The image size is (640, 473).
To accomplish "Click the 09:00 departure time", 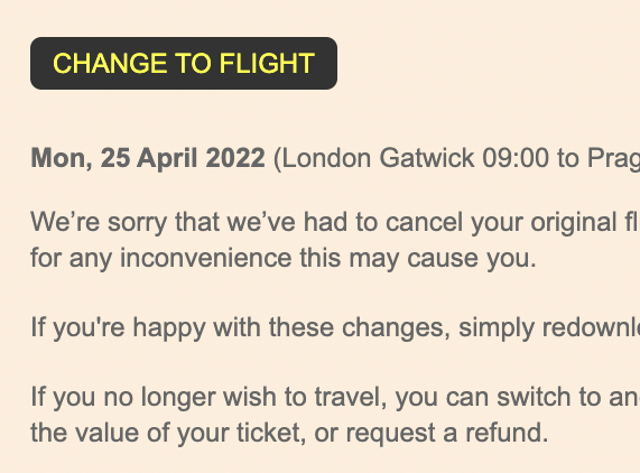I will click(516, 158).
